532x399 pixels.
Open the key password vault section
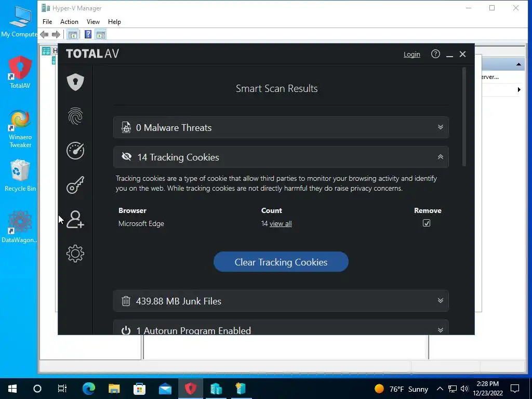(75, 185)
